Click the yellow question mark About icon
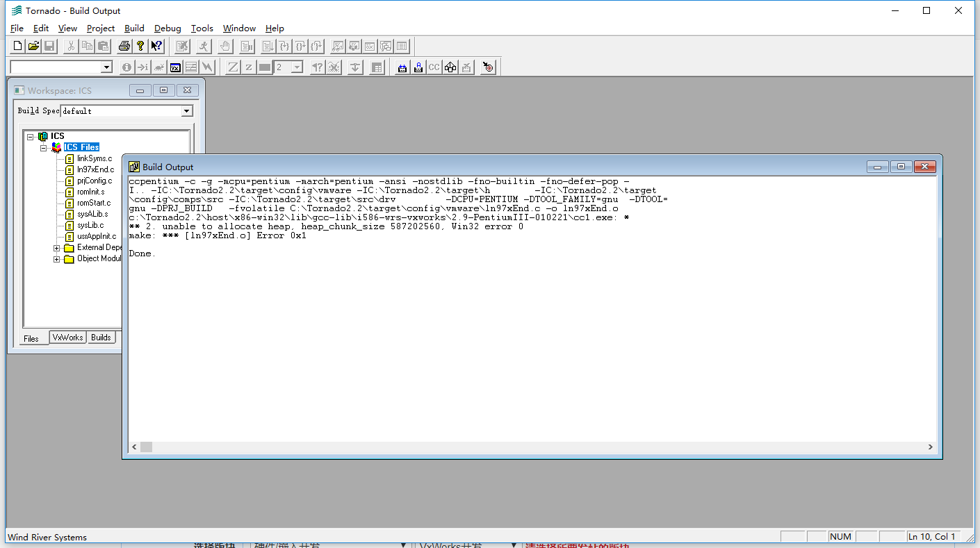Image resolution: width=980 pixels, height=548 pixels. coord(140,47)
